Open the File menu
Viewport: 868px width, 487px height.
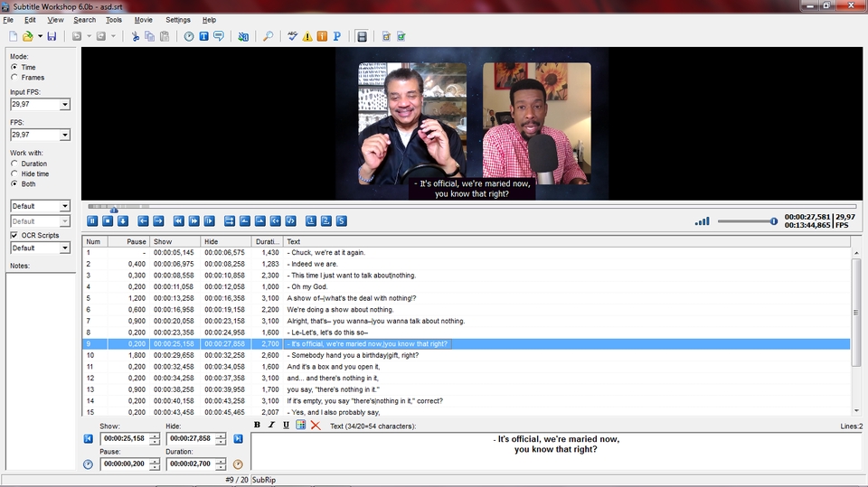coord(8,20)
